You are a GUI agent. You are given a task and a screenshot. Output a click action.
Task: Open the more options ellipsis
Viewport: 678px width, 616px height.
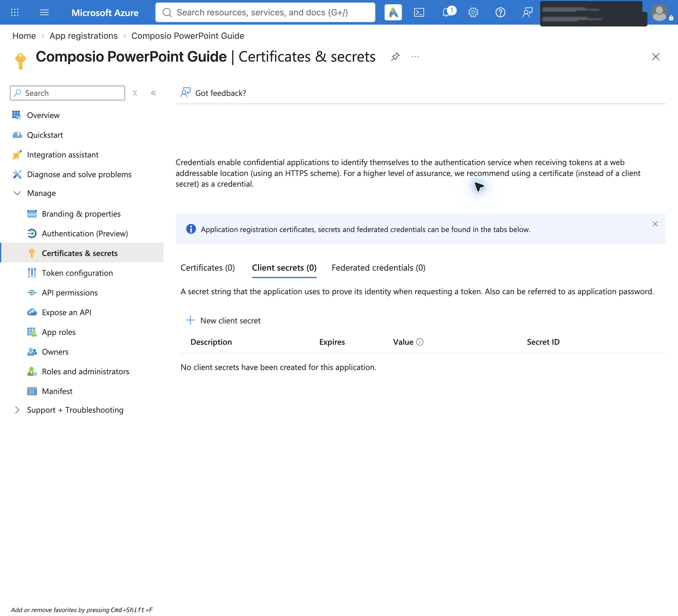coord(415,57)
